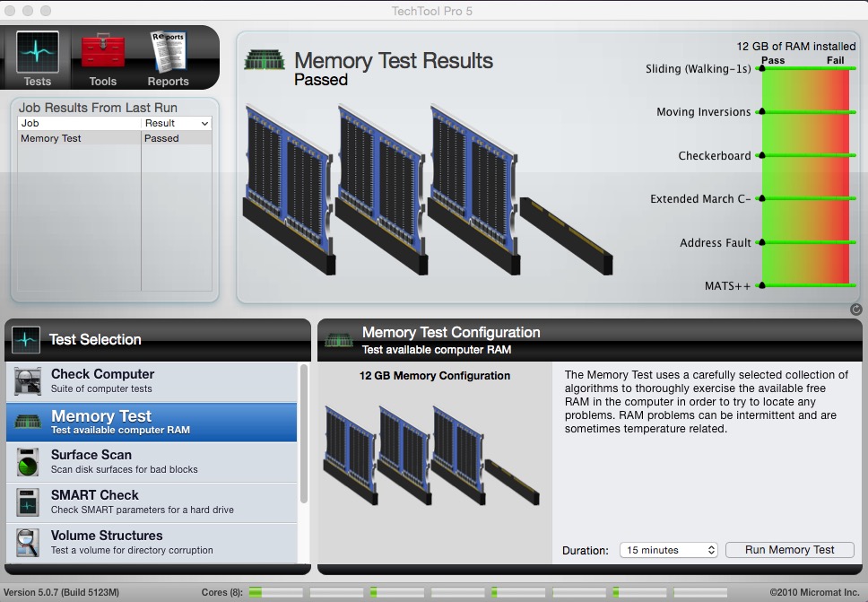Click the Volume Structures magnifier icon
The height and width of the screenshot is (602, 868).
tap(28, 543)
